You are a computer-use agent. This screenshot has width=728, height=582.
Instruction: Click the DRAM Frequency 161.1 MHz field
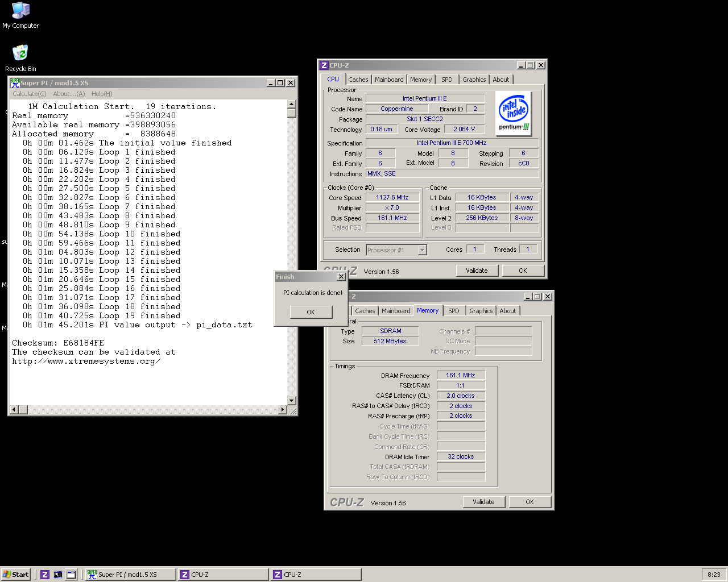[461, 375]
